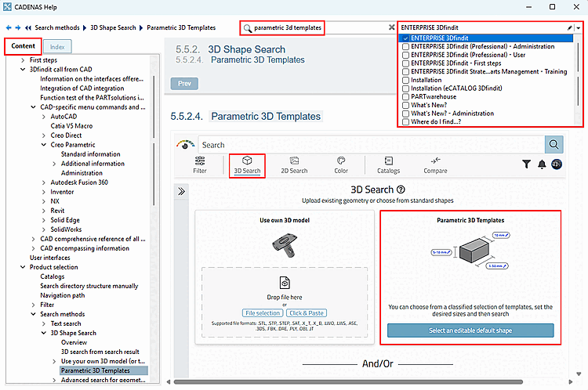Click the Parametric 3D Templates box thumbnail

[470, 251]
